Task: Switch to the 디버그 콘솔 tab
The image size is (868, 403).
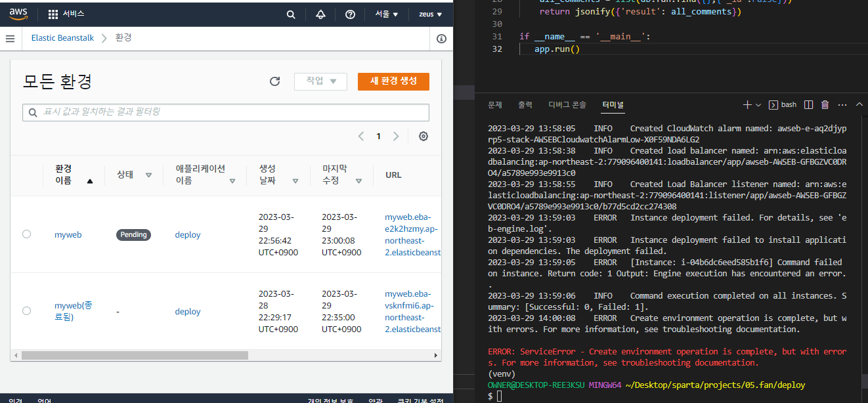Action: point(567,105)
